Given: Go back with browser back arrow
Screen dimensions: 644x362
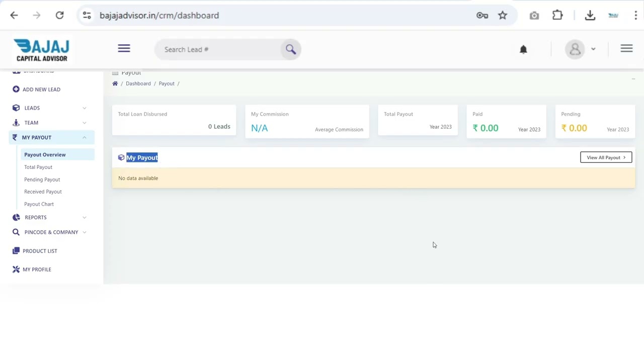Looking at the screenshot, I should [x=14, y=16].
